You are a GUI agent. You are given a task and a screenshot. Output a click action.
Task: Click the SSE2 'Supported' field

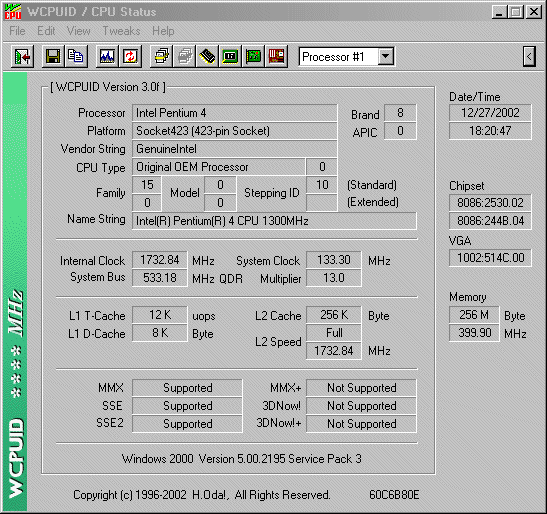[187, 424]
